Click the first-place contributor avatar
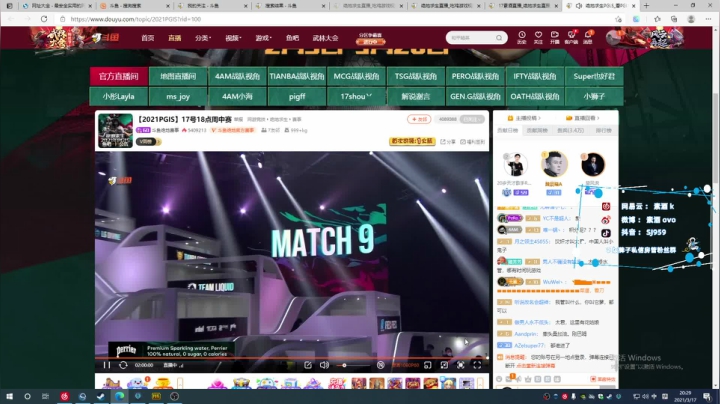The width and height of the screenshot is (720, 404). tap(554, 163)
